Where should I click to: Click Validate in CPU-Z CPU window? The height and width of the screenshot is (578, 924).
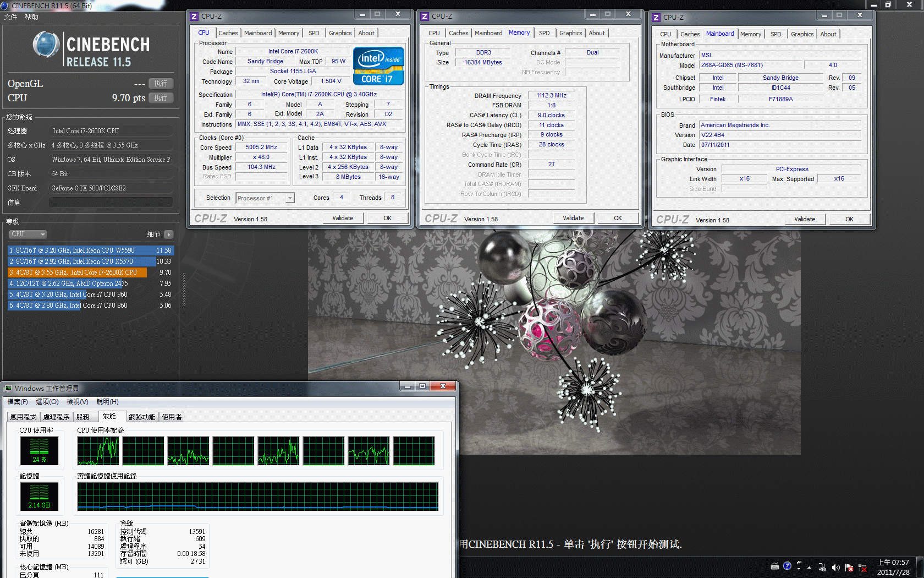pos(343,218)
